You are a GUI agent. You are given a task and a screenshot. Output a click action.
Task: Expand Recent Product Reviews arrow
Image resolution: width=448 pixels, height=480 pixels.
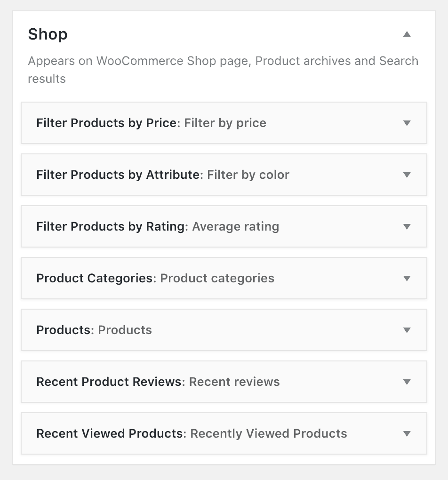click(x=407, y=382)
